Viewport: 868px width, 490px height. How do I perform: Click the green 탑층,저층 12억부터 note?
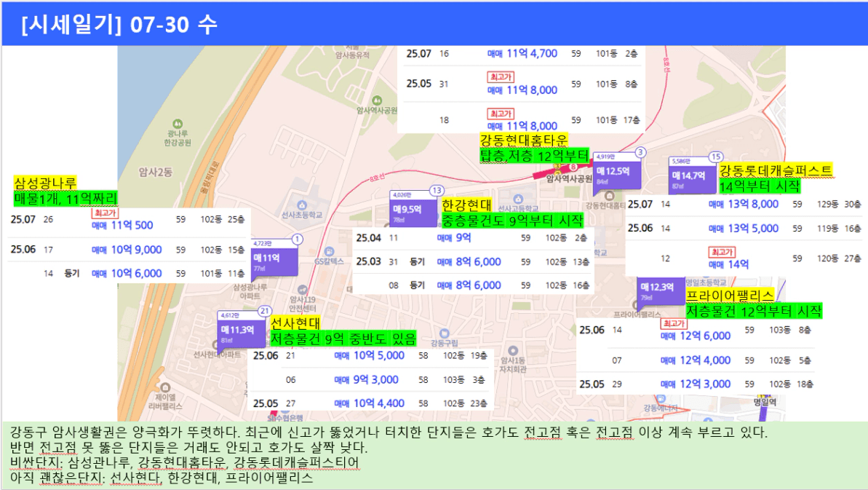pos(534,155)
